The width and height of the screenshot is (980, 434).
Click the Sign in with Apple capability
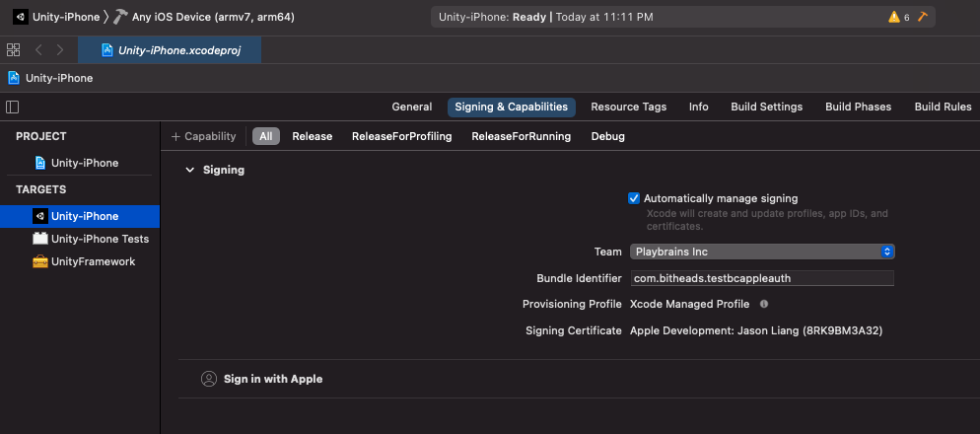[x=273, y=379]
